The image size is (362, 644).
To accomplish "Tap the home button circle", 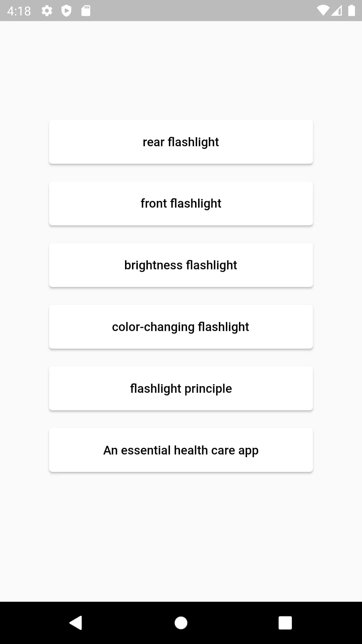I will pyautogui.click(x=181, y=623).
